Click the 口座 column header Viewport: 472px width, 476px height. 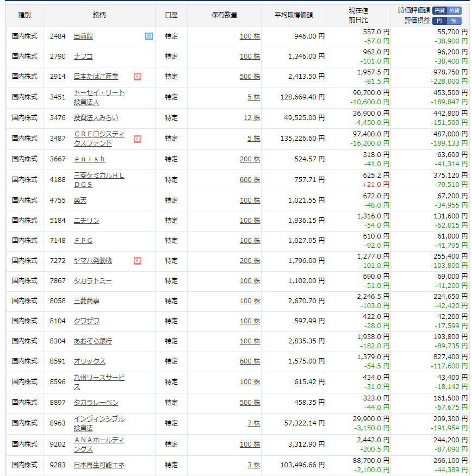coord(171,15)
